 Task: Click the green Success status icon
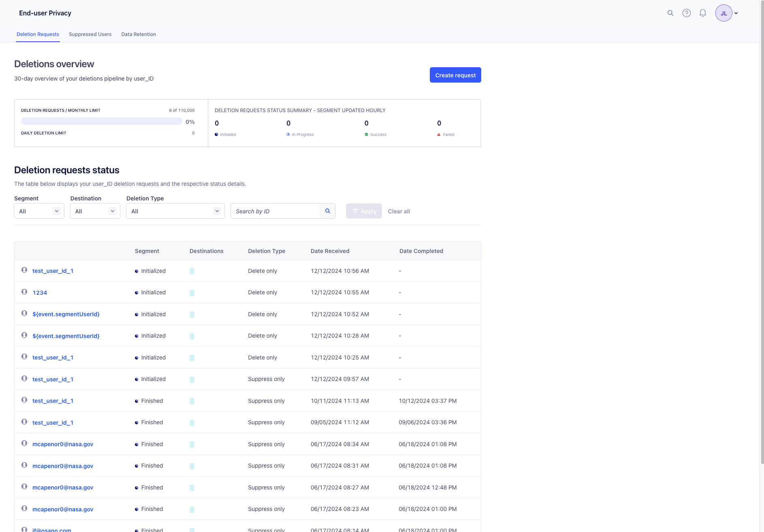366,134
